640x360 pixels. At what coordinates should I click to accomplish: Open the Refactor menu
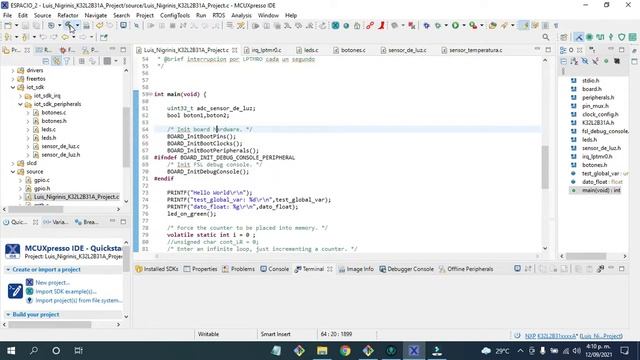click(x=68, y=15)
